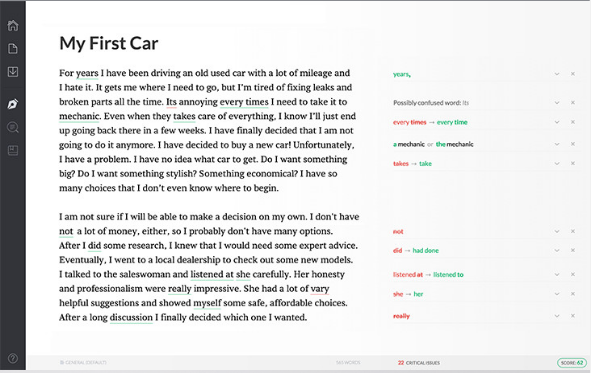
Task: Open the home icon in the sidebar
Action: pos(13,26)
